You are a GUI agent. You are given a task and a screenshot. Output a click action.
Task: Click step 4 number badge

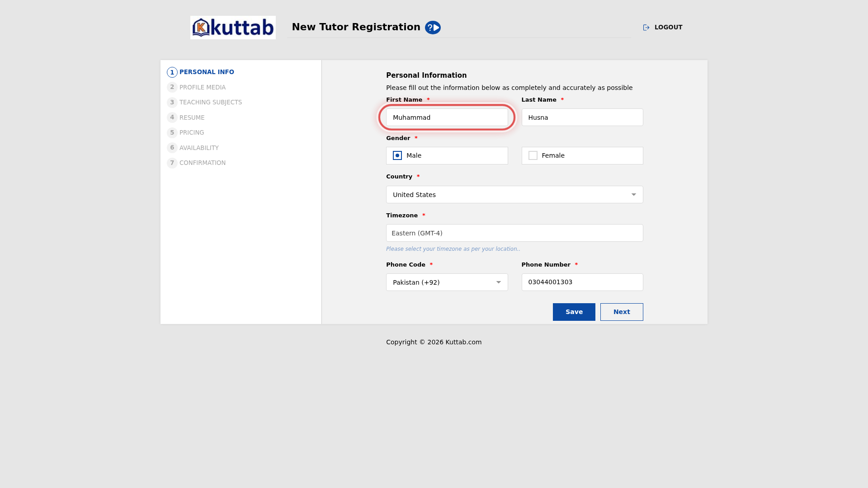(172, 117)
